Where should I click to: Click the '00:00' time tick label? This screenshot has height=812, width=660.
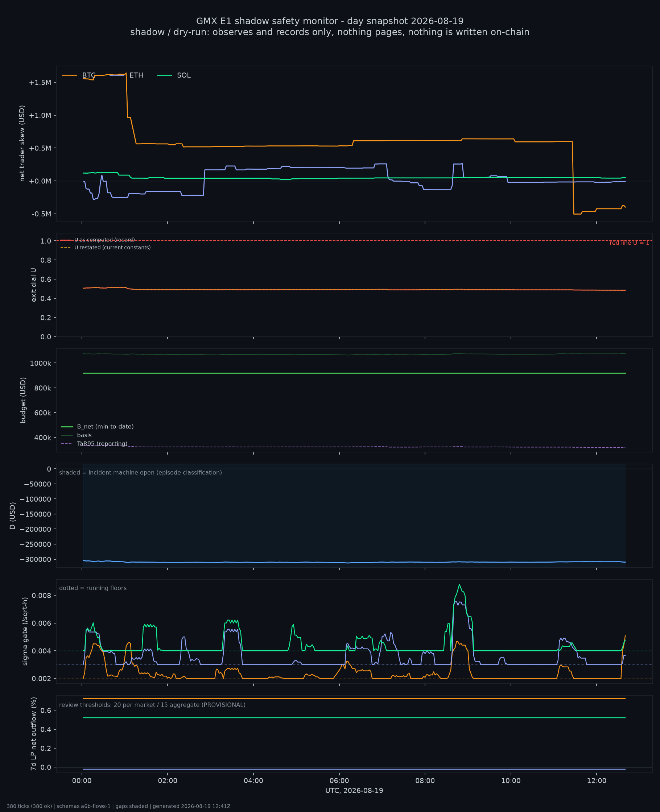(x=82, y=781)
